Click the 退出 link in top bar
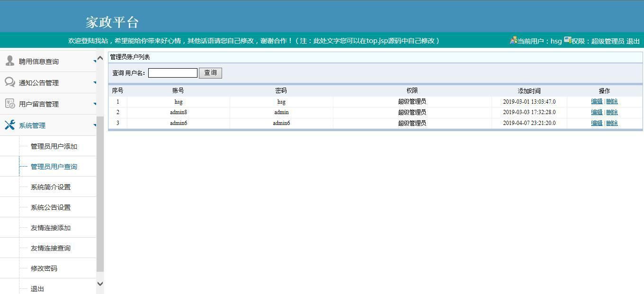Image resolution: width=644 pixels, height=294 pixels. click(633, 41)
